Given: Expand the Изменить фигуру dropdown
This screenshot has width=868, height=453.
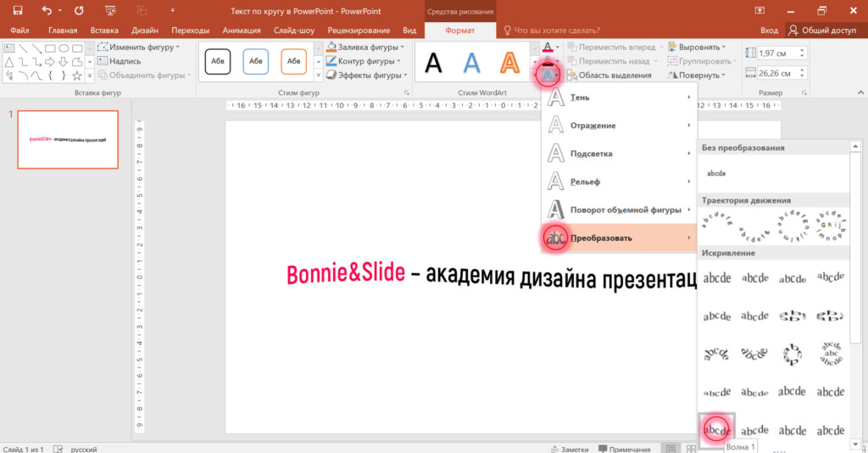Looking at the screenshot, I should pos(138,47).
